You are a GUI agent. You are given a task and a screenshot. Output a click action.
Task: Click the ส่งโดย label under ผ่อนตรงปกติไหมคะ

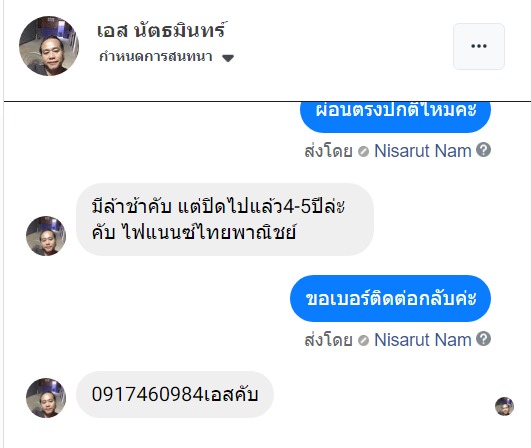coord(328,151)
